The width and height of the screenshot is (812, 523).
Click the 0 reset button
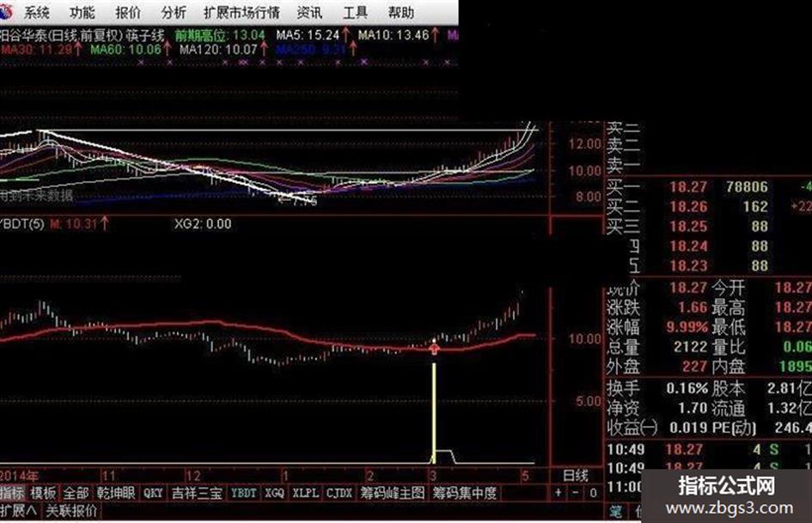coord(594,492)
